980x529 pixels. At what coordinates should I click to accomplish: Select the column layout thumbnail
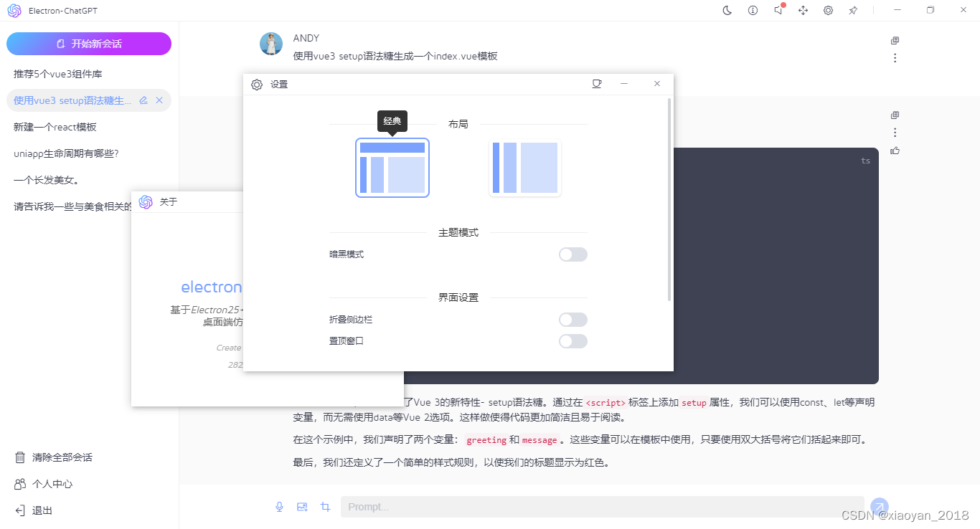pyautogui.click(x=525, y=168)
